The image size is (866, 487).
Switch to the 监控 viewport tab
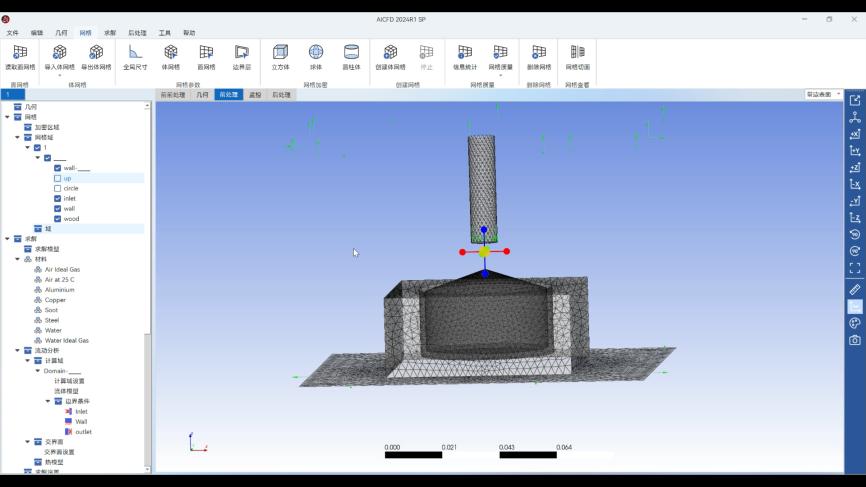[x=255, y=95]
